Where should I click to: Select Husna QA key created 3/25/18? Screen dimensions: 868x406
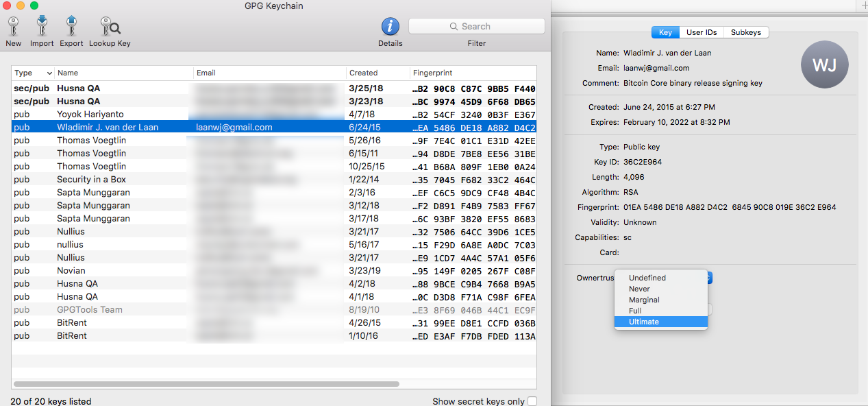coord(274,88)
